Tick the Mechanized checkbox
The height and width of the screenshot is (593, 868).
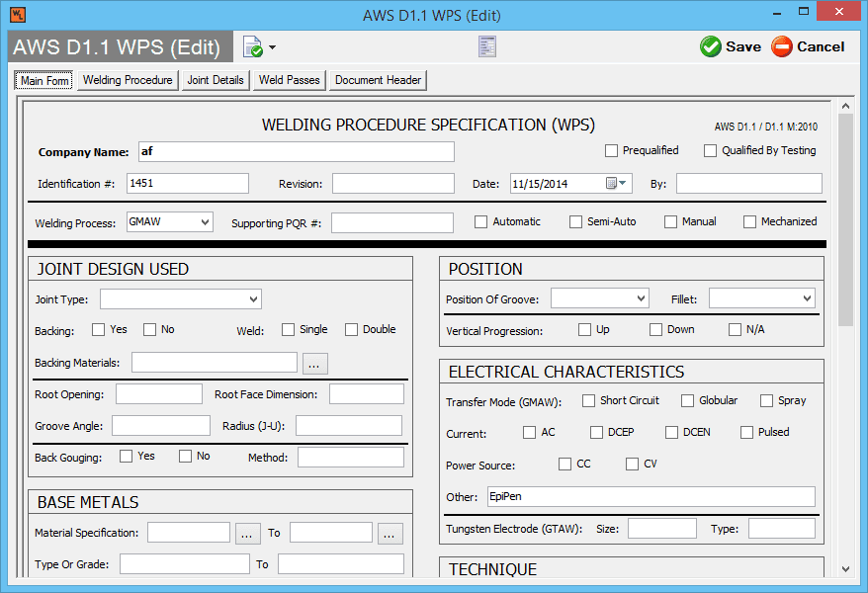pyautogui.click(x=749, y=221)
